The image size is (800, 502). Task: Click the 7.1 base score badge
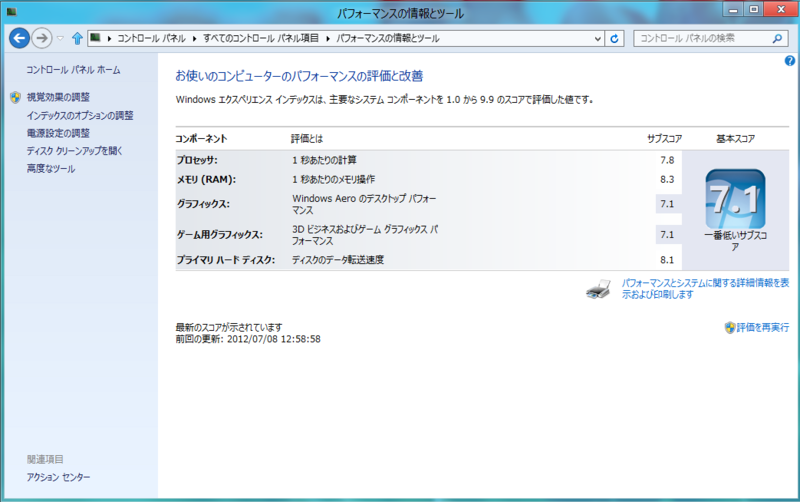[735, 199]
